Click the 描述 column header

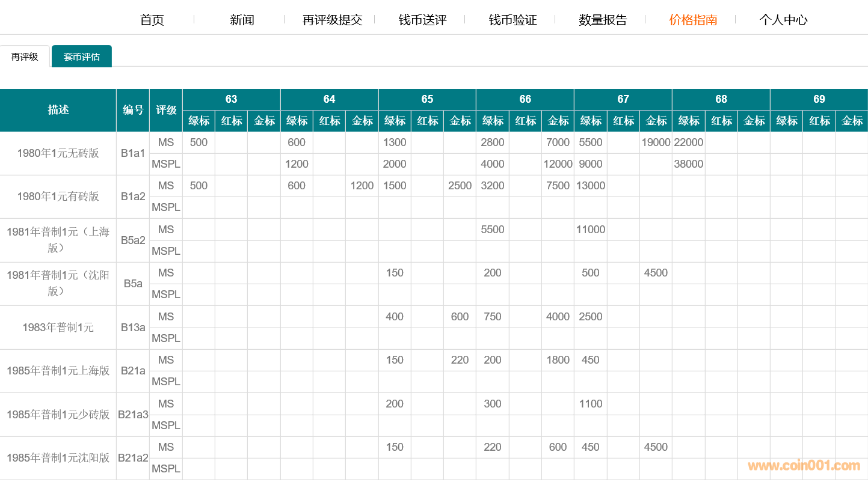[58, 110]
